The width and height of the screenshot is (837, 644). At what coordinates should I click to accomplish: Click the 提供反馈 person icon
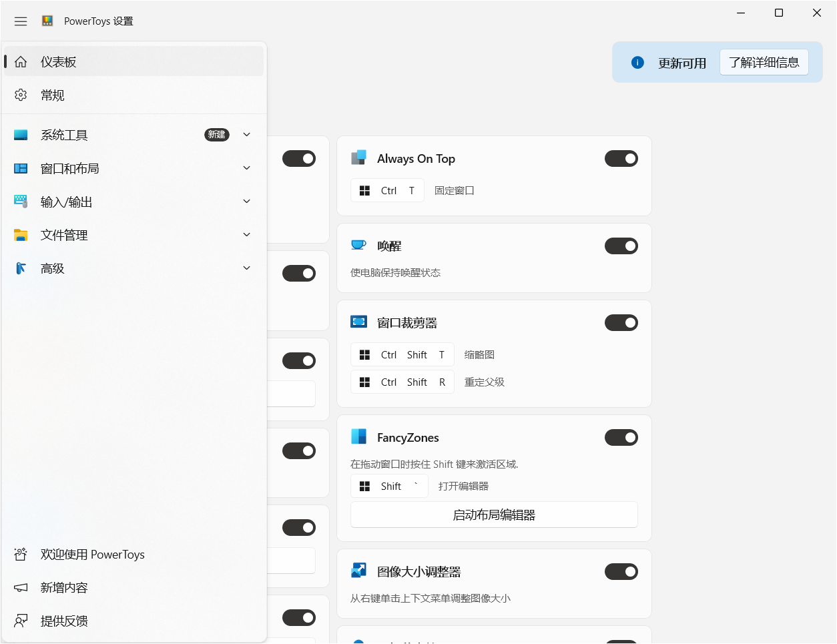[x=21, y=621]
